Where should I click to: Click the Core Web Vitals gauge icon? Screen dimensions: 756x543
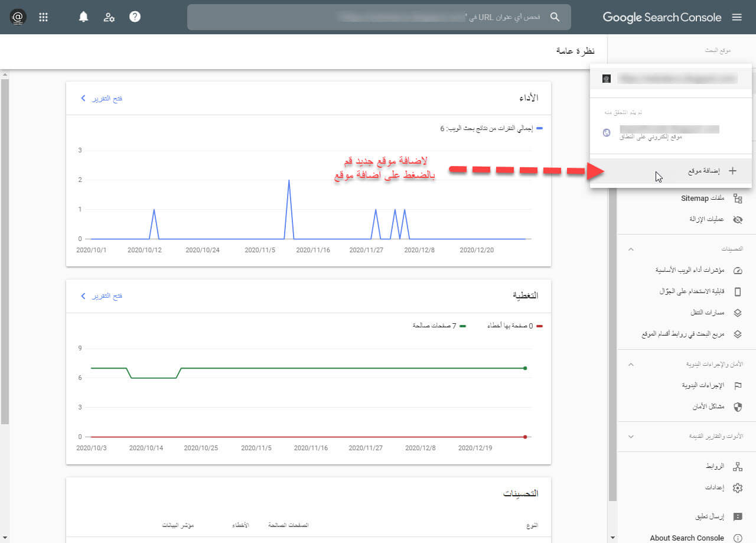(x=737, y=271)
